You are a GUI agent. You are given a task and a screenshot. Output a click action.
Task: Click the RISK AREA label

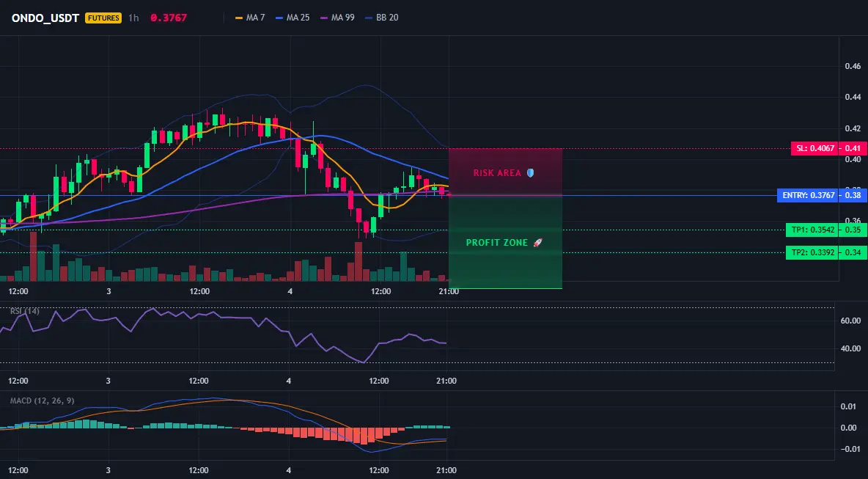497,173
